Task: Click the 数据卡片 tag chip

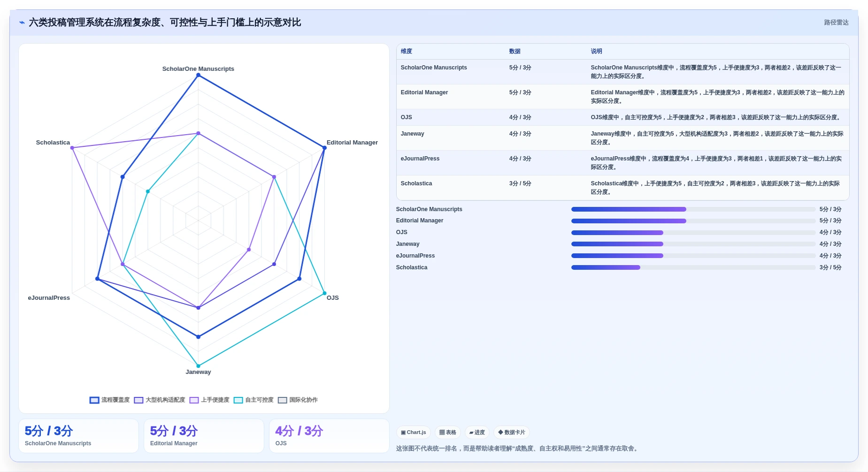Action: click(x=512, y=432)
